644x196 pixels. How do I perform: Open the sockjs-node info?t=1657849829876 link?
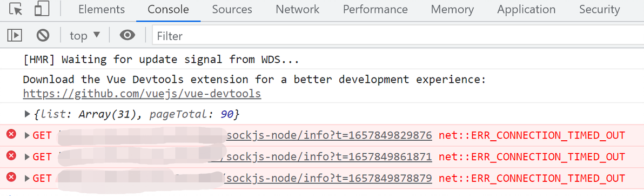(x=330, y=135)
